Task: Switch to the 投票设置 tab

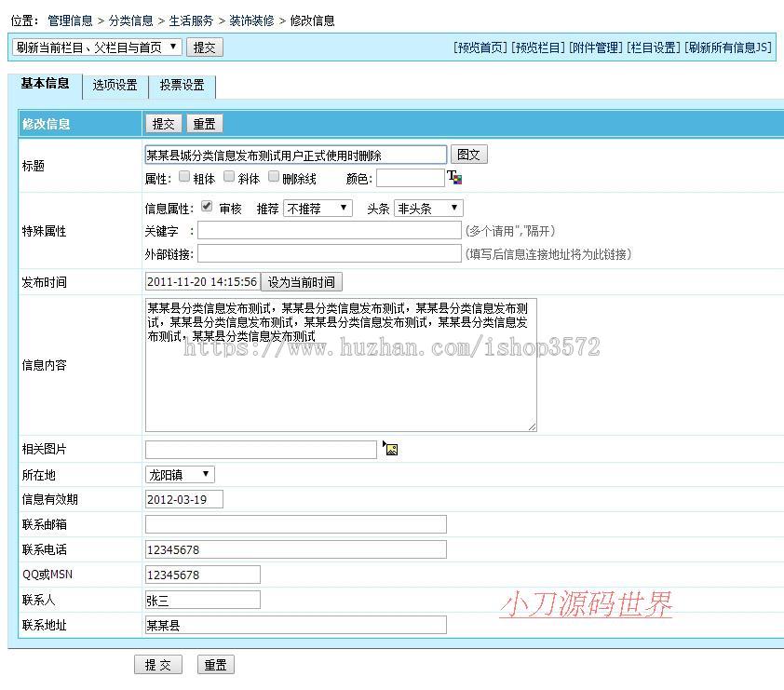Action: pyautogui.click(x=182, y=86)
